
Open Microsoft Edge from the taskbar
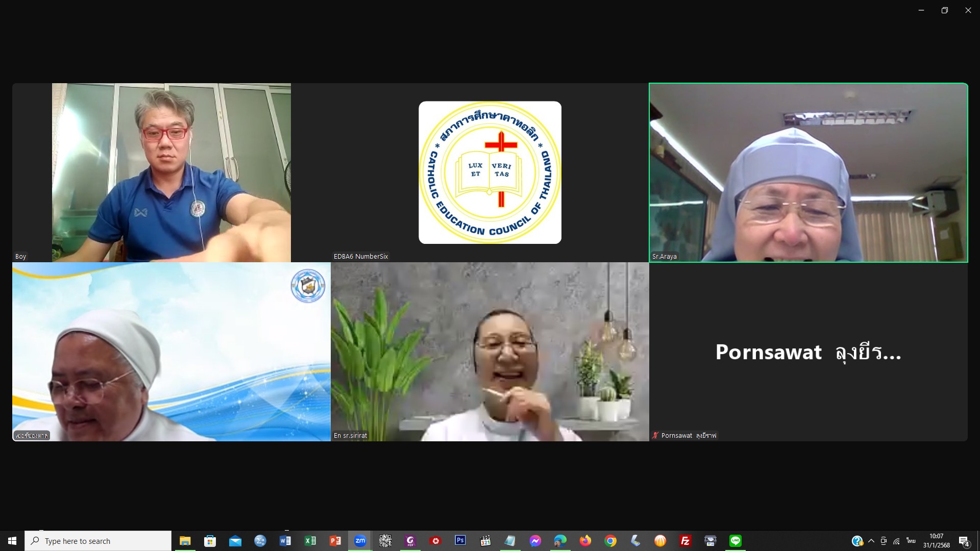560,541
